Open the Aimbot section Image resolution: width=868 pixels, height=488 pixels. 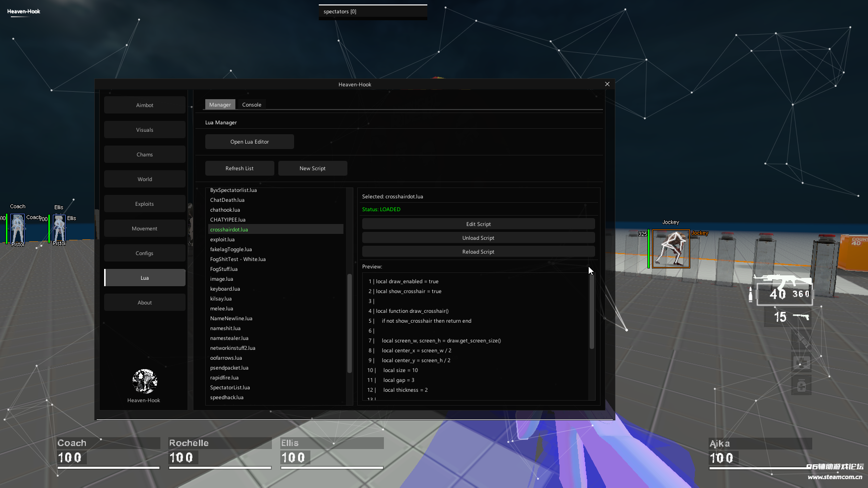(145, 105)
